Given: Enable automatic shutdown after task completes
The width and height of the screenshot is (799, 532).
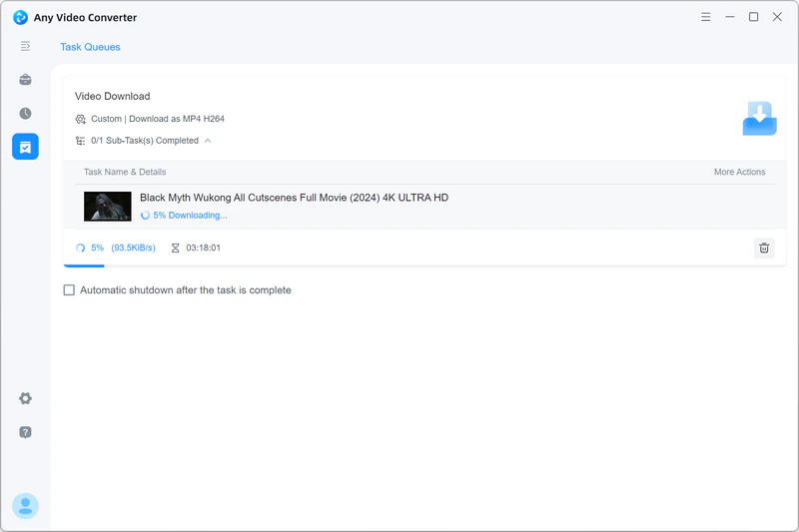Looking at the screenshot, I should click(69, 290).
